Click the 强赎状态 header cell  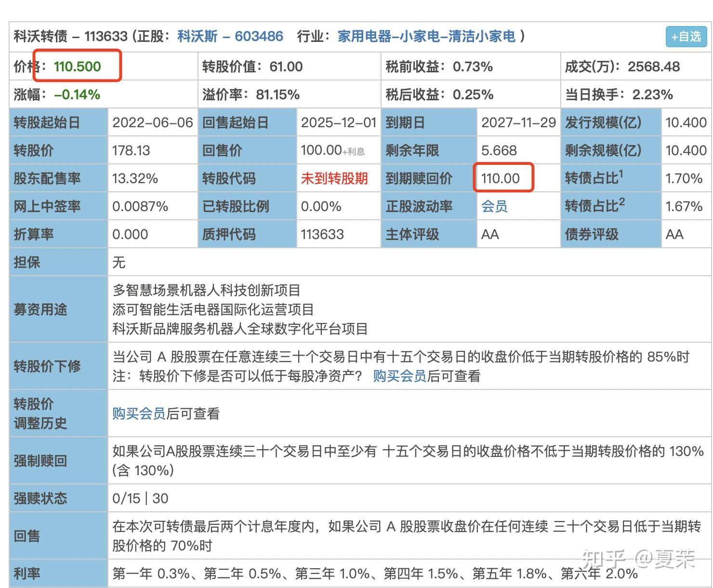point(58,498)
